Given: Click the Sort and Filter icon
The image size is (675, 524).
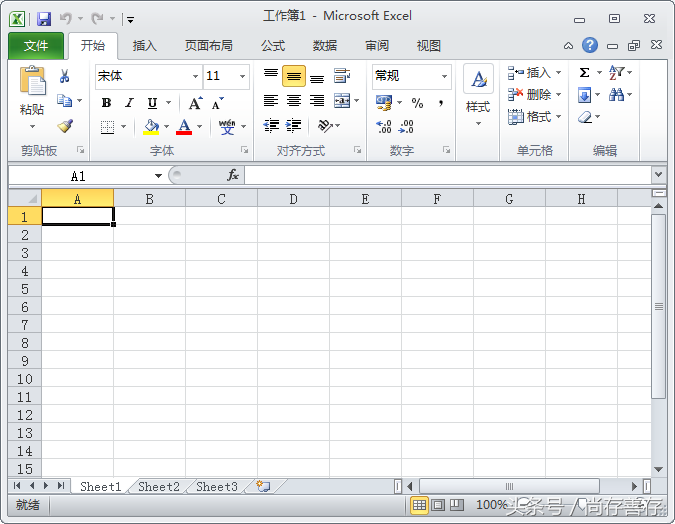Looking at the screenshot, I should tap(616, 72).
